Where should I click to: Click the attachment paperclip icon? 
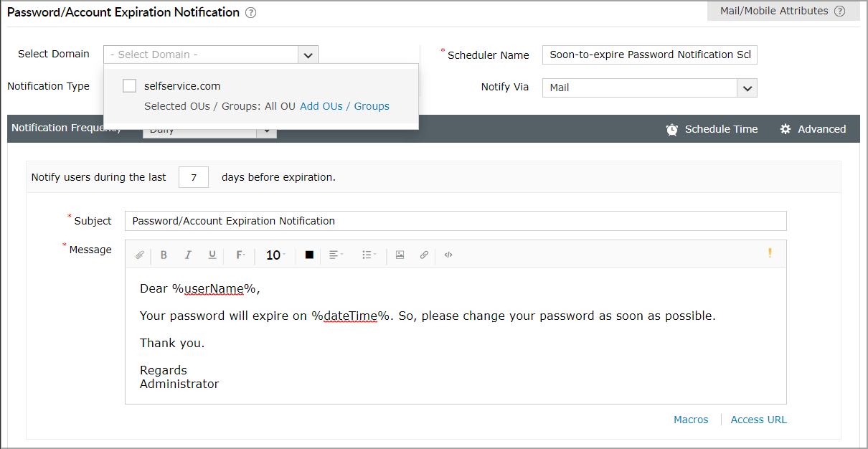coord(140,255)
